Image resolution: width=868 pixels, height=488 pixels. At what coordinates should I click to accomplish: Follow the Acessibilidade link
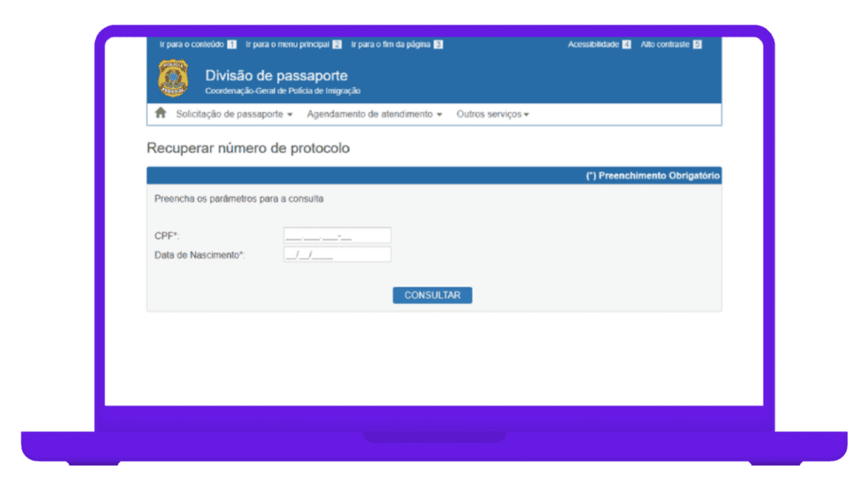click(593, 45)
